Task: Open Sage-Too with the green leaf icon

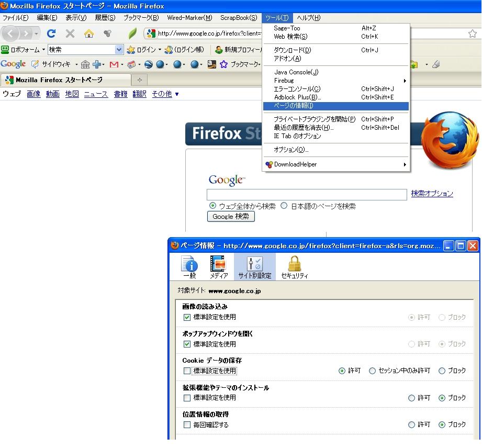Action: [132, 33]
